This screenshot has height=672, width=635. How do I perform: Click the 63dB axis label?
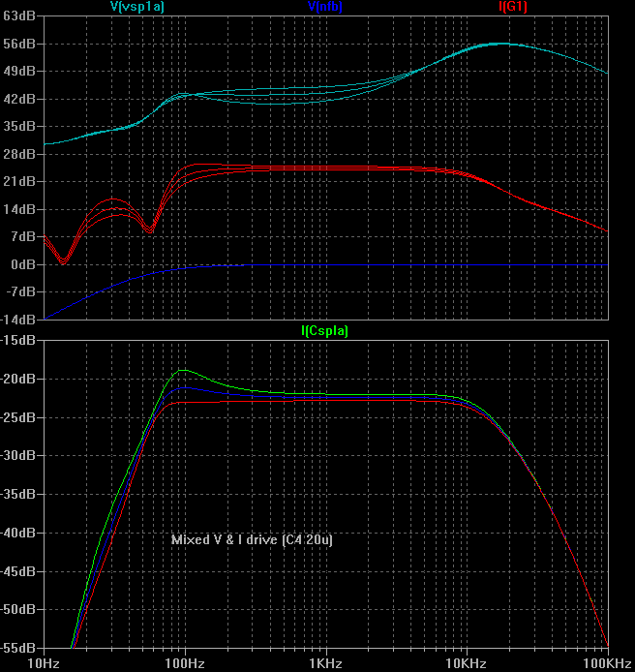(18, 16)
